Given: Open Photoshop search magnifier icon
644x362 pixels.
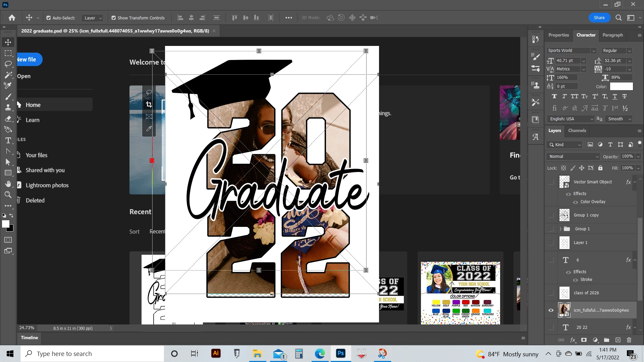Looking at the screenshot, I should (x=619, y=18).
